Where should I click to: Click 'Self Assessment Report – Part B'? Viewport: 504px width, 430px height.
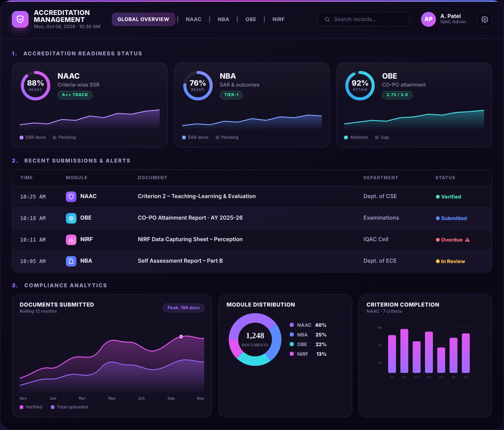point(180,261)
